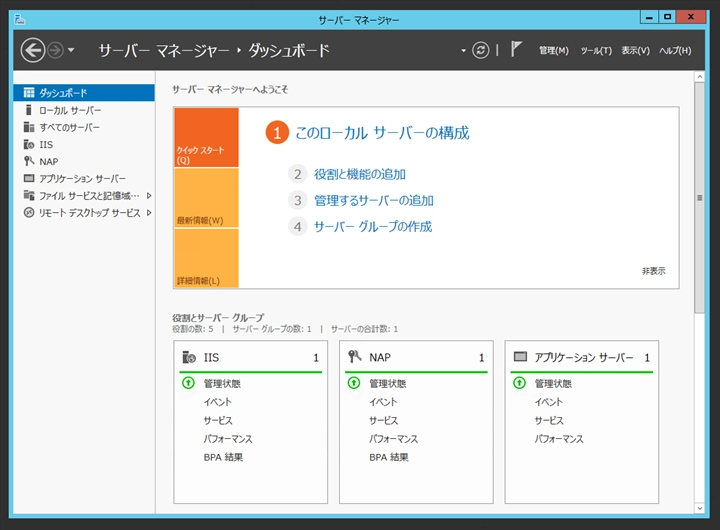The height and width of the screenshot is (530, 720).
Task: Expand ファイル サービスと記憶域 arrow
Action: (x=149, y=196)
